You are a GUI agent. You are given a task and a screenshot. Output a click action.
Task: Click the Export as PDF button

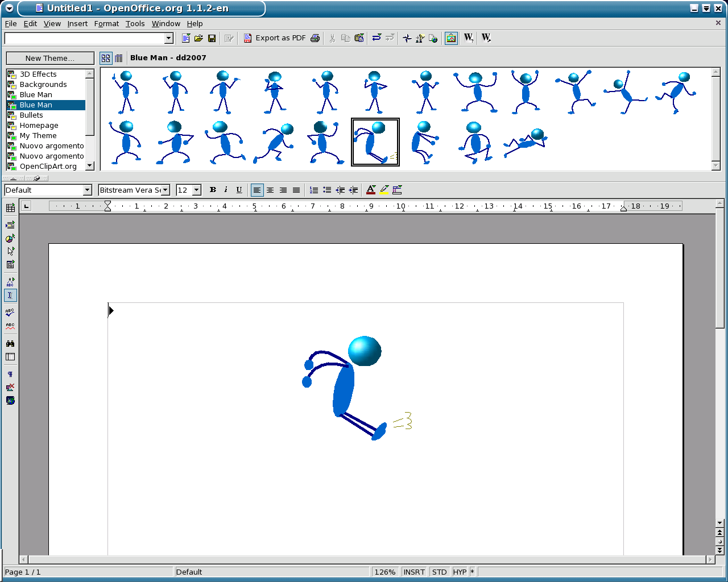click(275, 38)
